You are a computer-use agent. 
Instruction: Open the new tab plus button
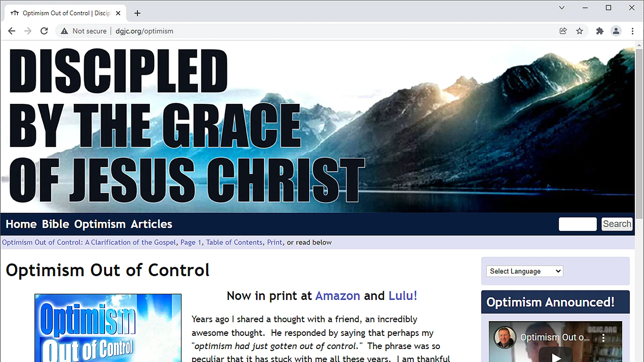click(138, 13)
